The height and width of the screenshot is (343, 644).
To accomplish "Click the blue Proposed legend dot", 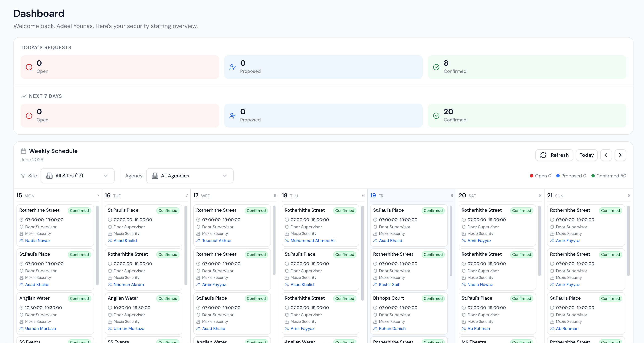I will click(x=558, y=176).
